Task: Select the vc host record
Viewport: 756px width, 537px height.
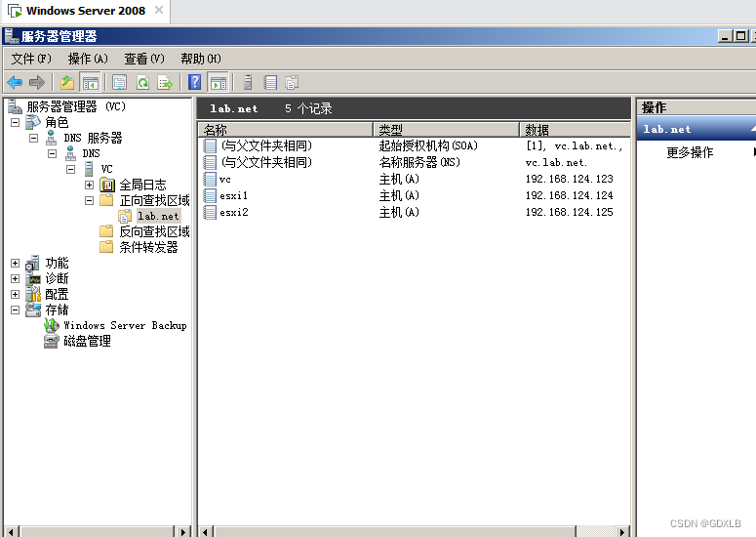Action: click(417, 179)
